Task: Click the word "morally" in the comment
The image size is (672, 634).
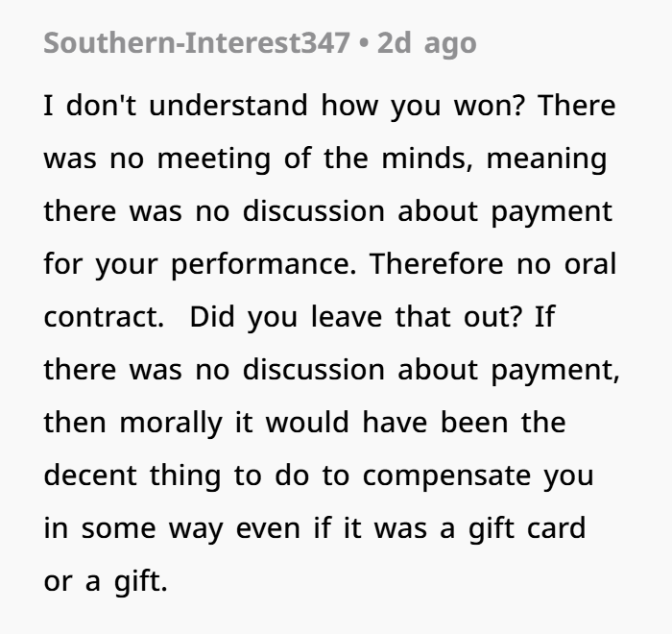Action: pyautogui.click(x=171, y=424)
